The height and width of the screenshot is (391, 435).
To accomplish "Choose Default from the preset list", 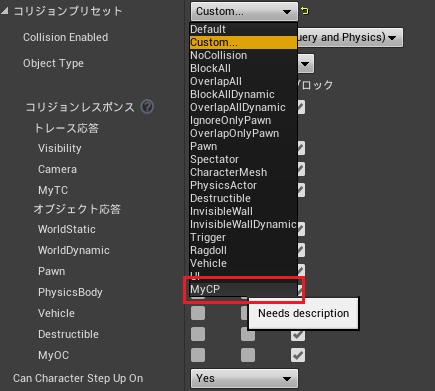I will [243, 29].
